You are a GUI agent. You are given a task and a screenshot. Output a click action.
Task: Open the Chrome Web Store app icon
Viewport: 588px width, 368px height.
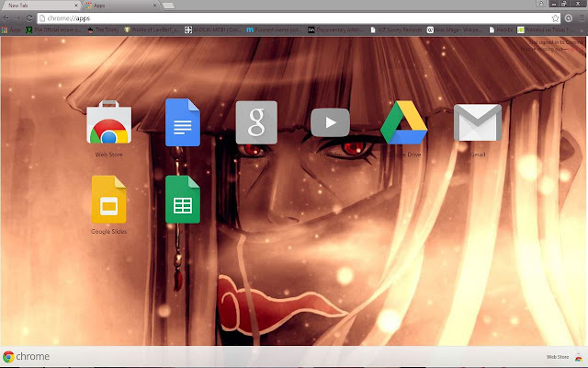(x=108, y=122)
